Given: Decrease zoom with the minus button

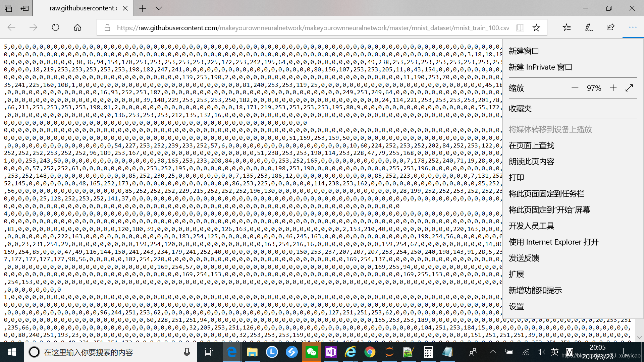Looking at the screenshot, I should 575,88.
